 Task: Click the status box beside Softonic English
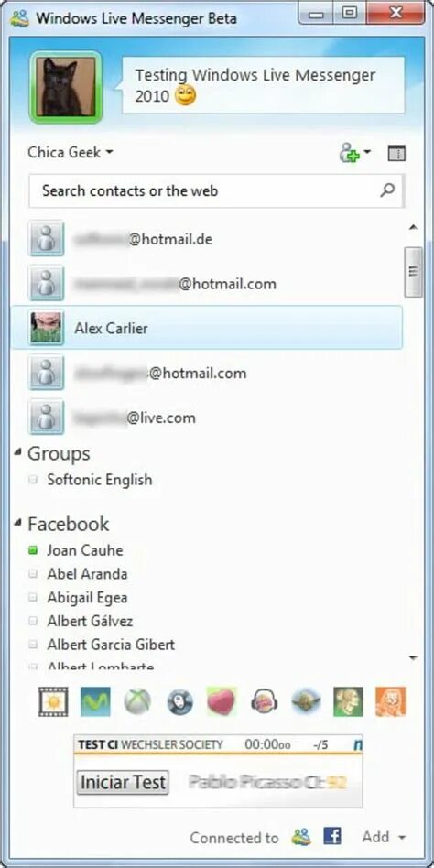33,480
